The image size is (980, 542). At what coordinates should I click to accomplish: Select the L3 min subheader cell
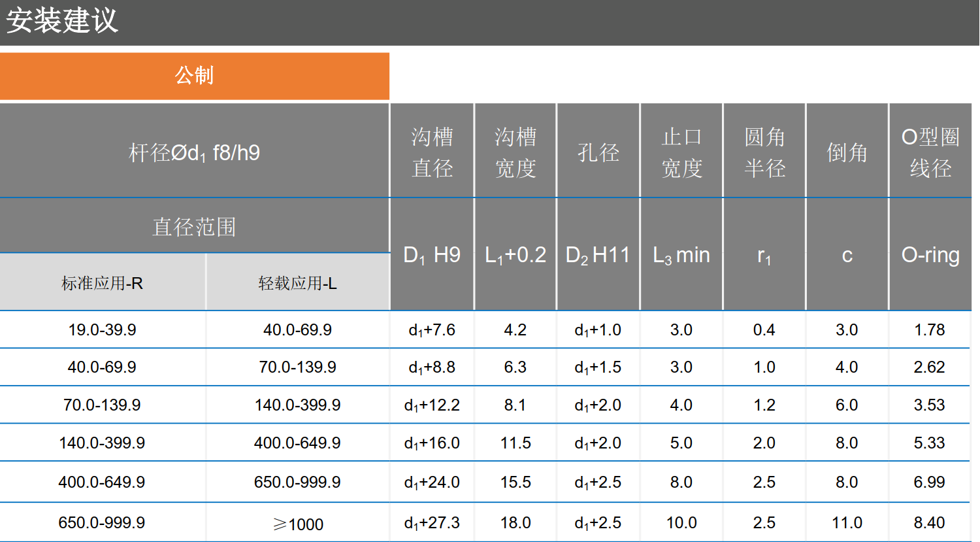[681, 255]
